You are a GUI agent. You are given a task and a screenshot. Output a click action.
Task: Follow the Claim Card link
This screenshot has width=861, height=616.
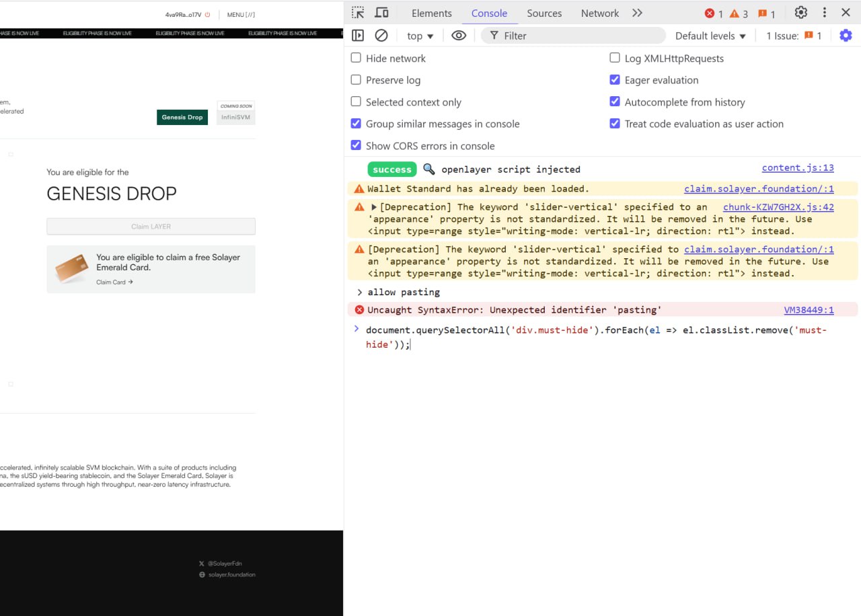pos(114,282)
